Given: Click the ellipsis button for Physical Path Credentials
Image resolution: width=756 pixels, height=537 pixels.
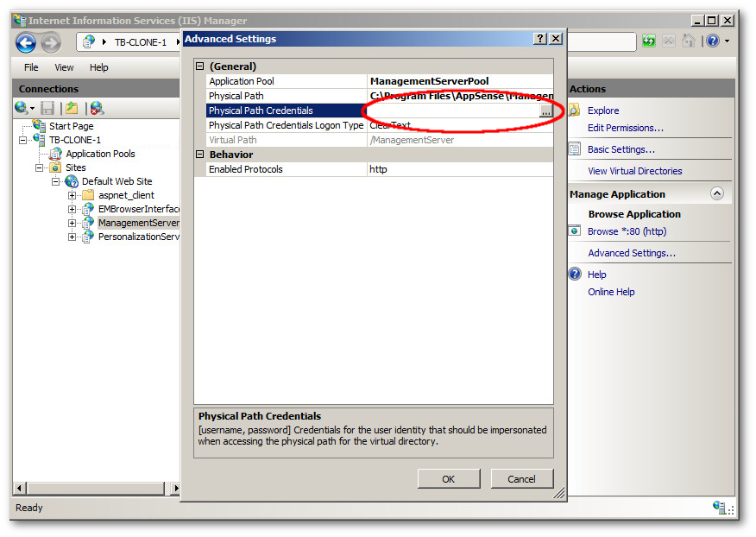Looking at the screenshot, I should click(545, 111).
